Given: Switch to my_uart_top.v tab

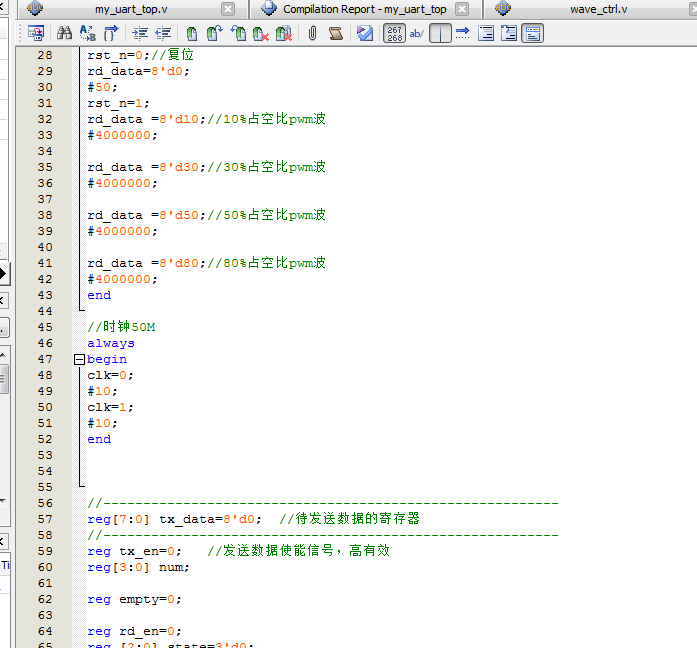Looking at the screenshot, I should pos(131,9).
